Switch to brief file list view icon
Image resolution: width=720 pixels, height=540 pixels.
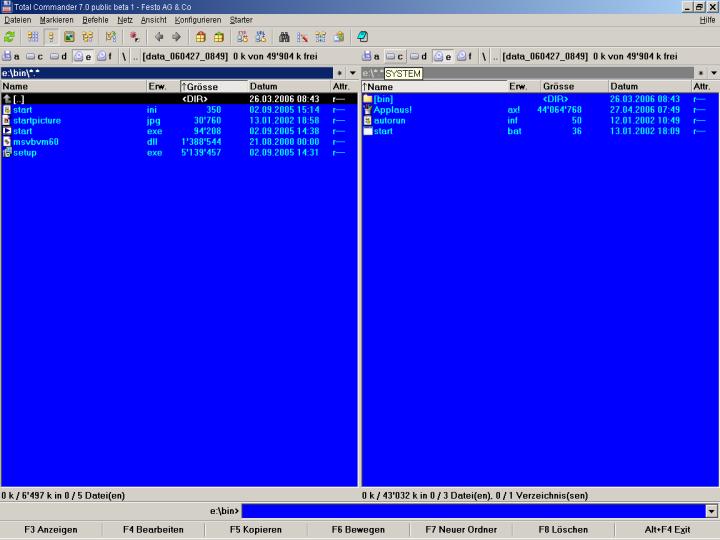[33, 37]
